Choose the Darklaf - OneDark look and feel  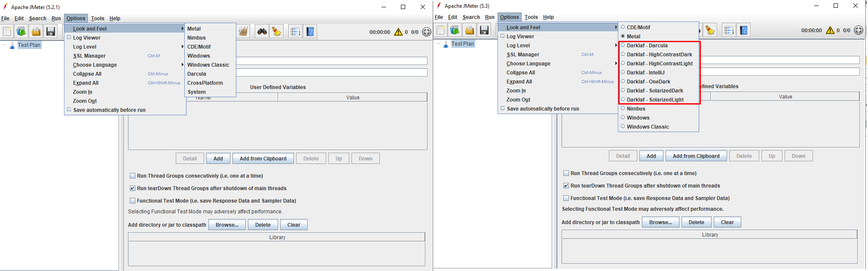point(623,81)
